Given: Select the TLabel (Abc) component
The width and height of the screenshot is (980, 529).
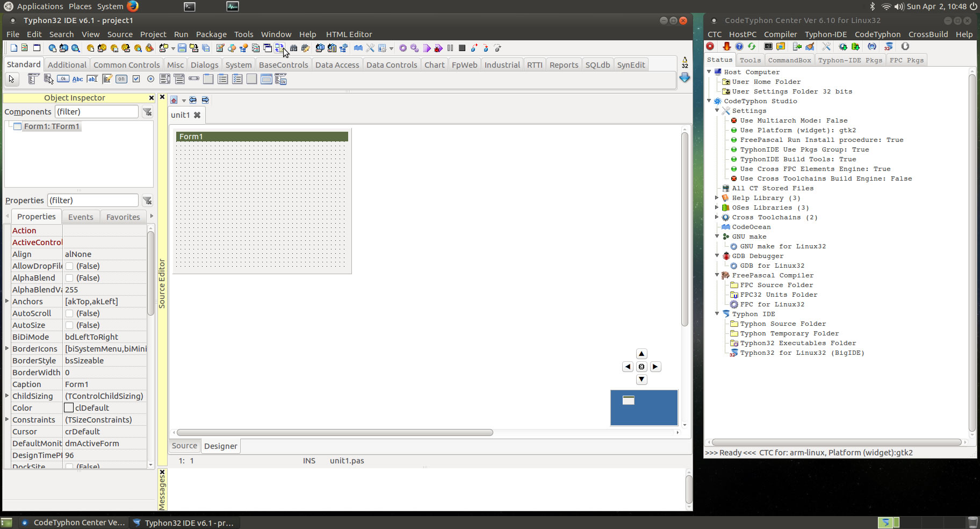Looking at the screenshot, I should pos(77,79).
